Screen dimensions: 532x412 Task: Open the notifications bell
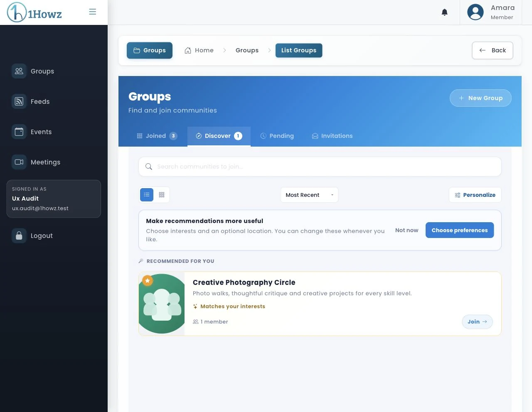444,12
